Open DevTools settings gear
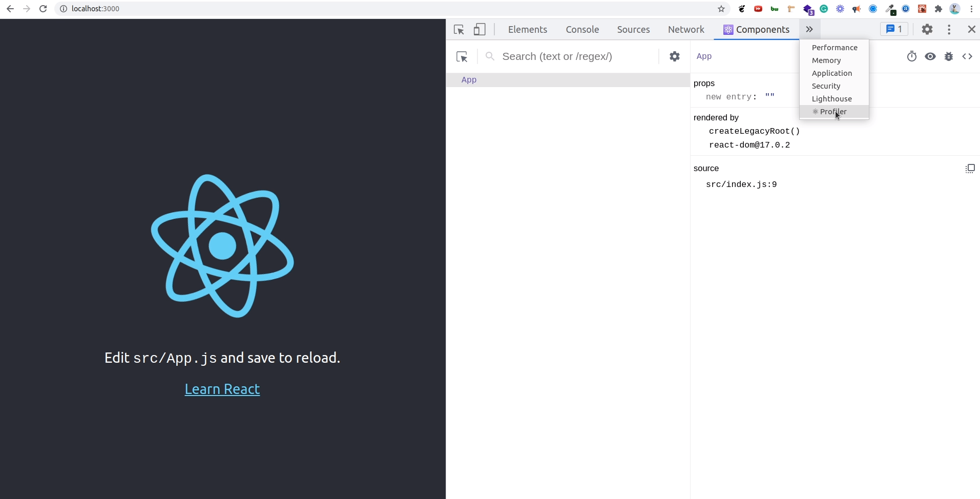Viewport: 980px width, 499px height. (927, 29)
